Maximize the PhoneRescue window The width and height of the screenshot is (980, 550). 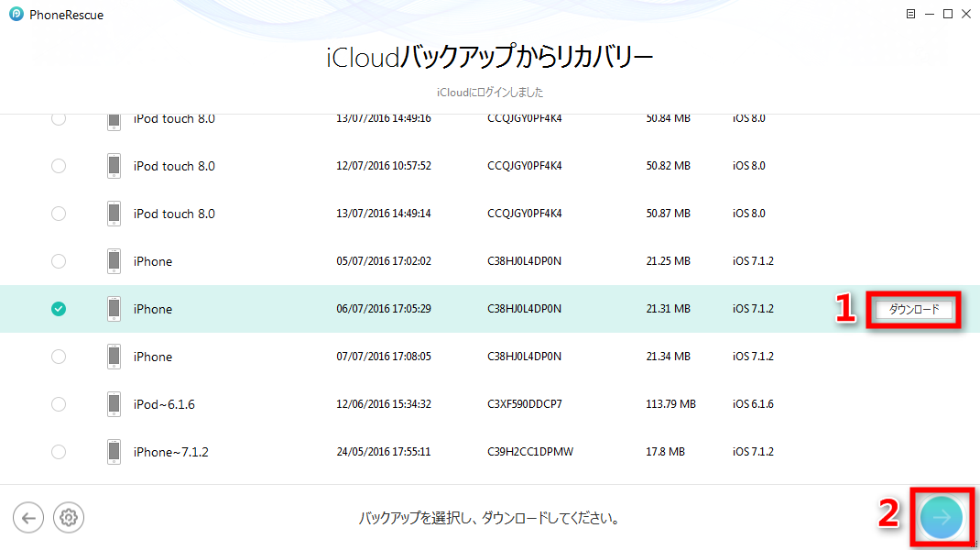coord(948,14)
